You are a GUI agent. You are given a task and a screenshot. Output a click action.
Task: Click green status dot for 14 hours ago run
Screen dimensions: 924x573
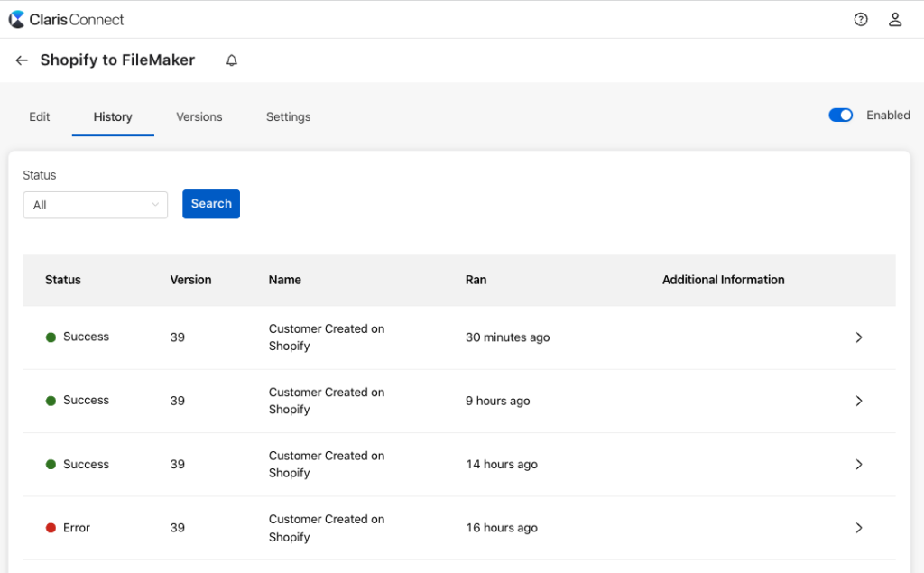pyautogui.click(x=51, y=465)
